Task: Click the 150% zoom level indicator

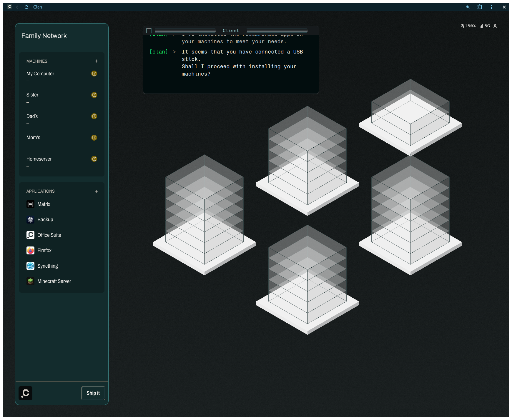Action: [468, 26]
